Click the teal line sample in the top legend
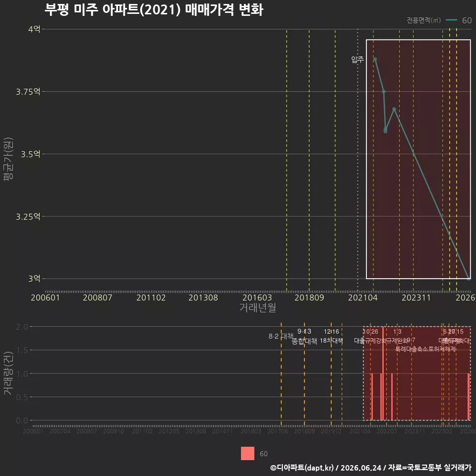Image resolution: width=476 pixels, height=476 pixels. point(451,20)
